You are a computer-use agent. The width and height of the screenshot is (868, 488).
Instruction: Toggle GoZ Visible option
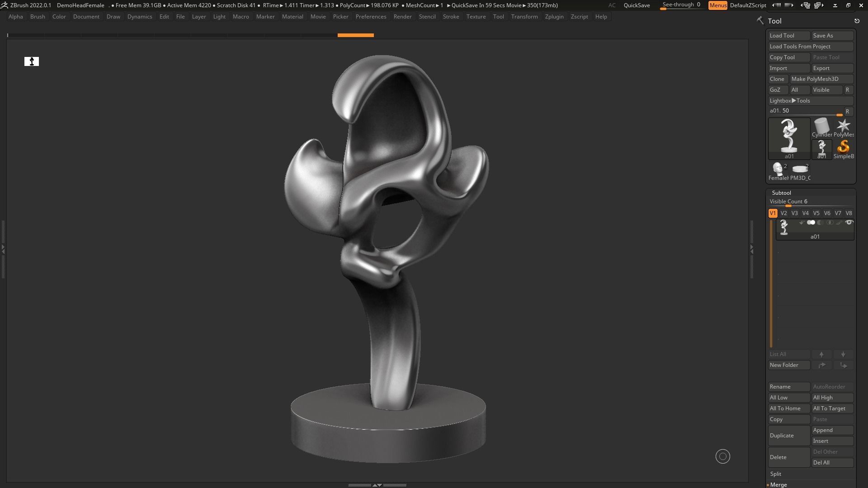[x=827, y=90]
